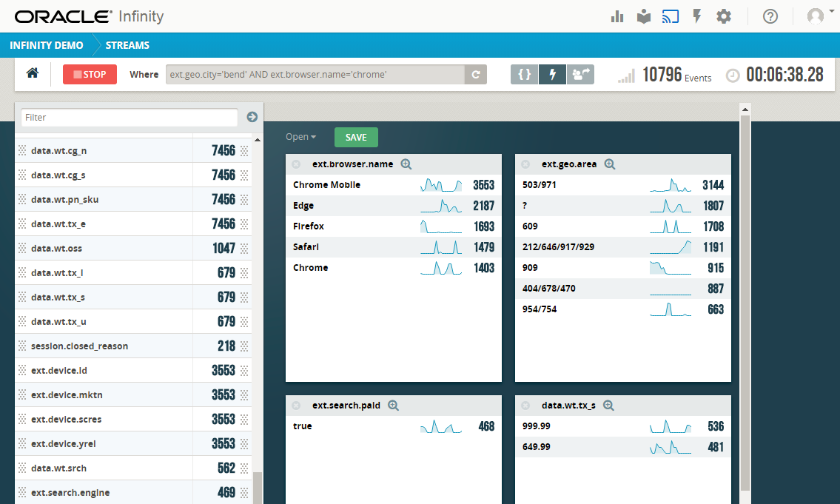Image resolution: width=840 pixels, height=504 pixels.
Task: Open the bar chart analytics icon
Action: [x=617, y=16]
